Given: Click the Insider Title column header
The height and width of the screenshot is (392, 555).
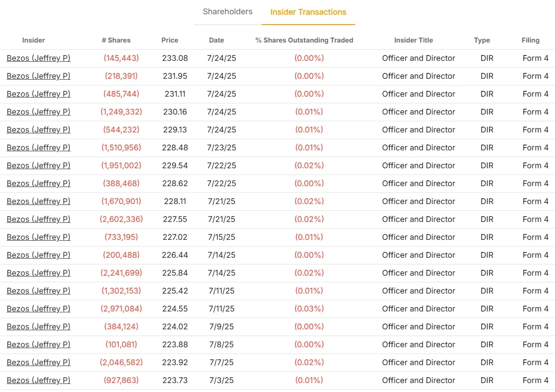Looking at the screenshot, I should click(x=413, y=40).
